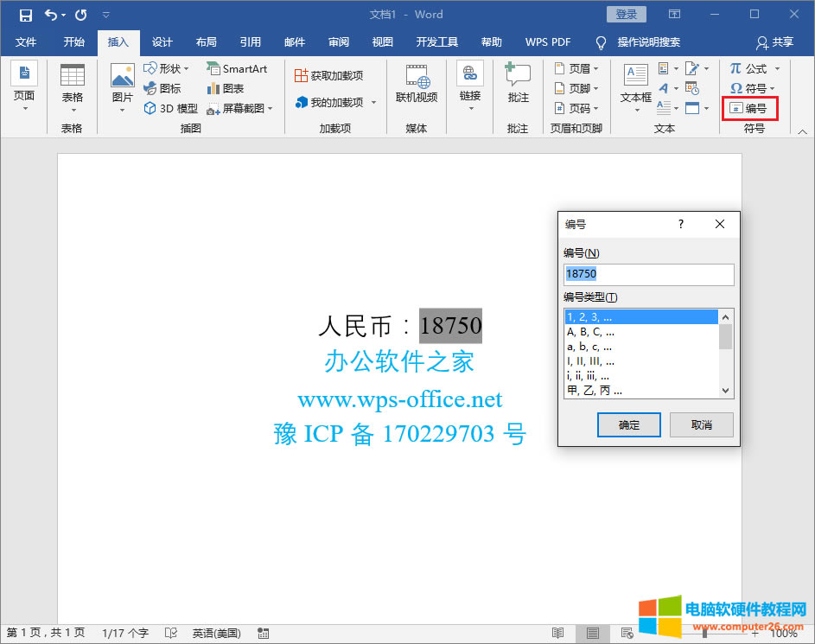Viewport: 815px width, 644px height.
Task: Click the Save icon in title bar
Action: pos(26,15)
